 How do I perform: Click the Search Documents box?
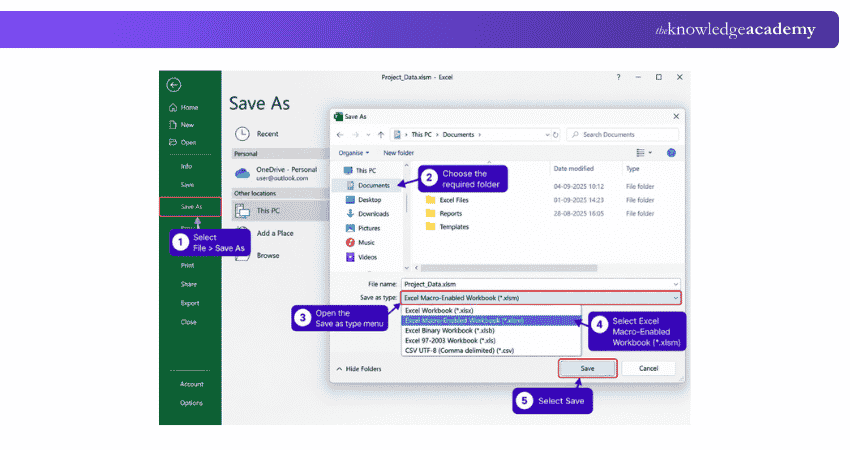(x=622, y=134)
